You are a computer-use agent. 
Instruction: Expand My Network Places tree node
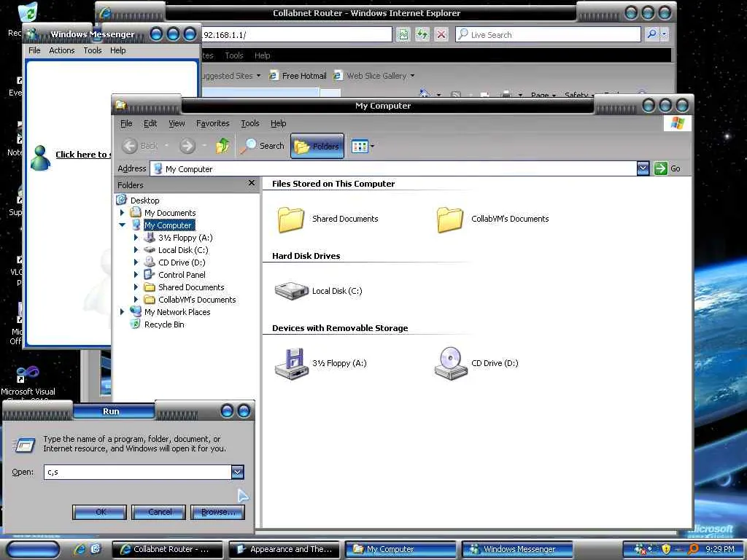(122, 311)
